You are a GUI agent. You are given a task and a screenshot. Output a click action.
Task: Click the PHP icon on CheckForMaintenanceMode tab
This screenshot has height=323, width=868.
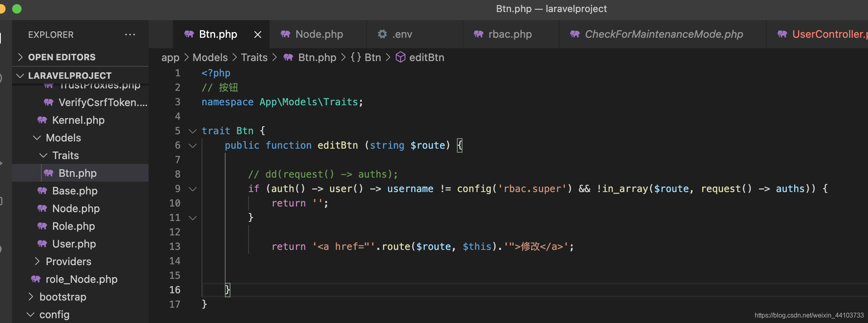[575, 34]
